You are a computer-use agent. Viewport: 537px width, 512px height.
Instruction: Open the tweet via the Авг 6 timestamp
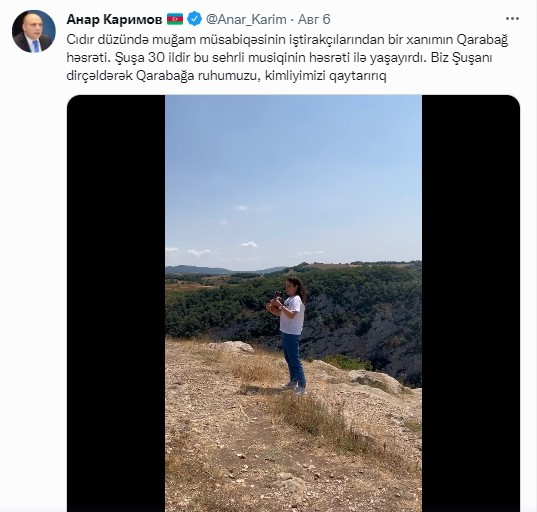pyautogui.click(x=314, y=19)
